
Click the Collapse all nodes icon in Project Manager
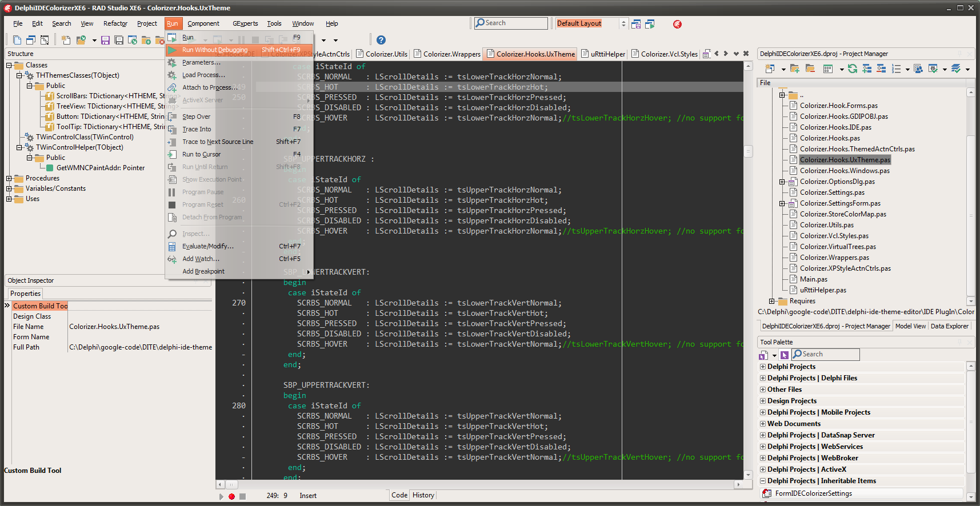point(881,69)
